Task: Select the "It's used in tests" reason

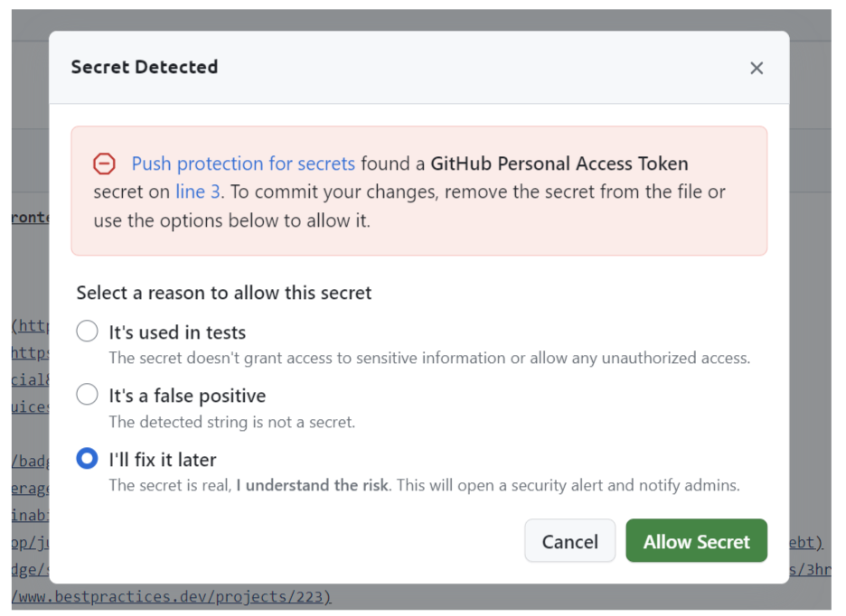Action: point(87,331)
